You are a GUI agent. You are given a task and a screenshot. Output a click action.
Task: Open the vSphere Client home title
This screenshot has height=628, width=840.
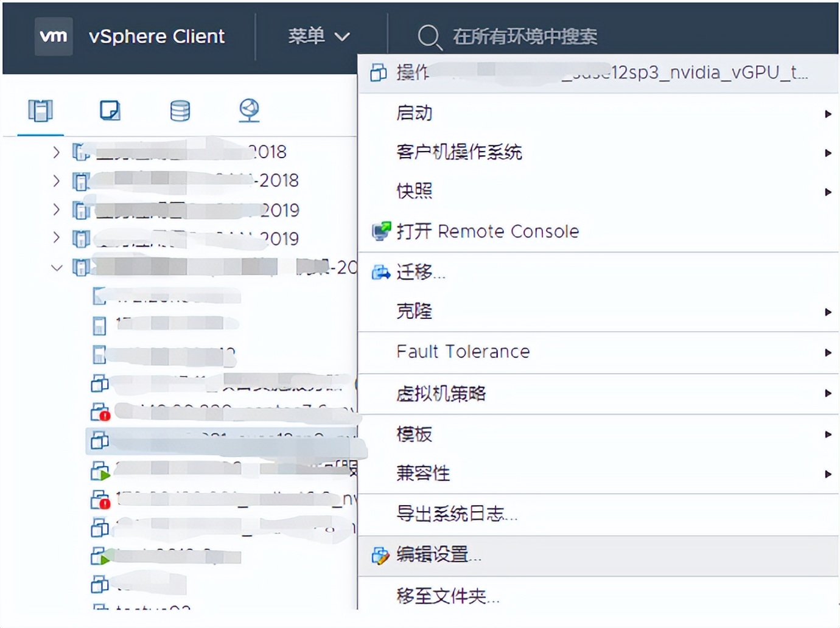coord(156,37)
